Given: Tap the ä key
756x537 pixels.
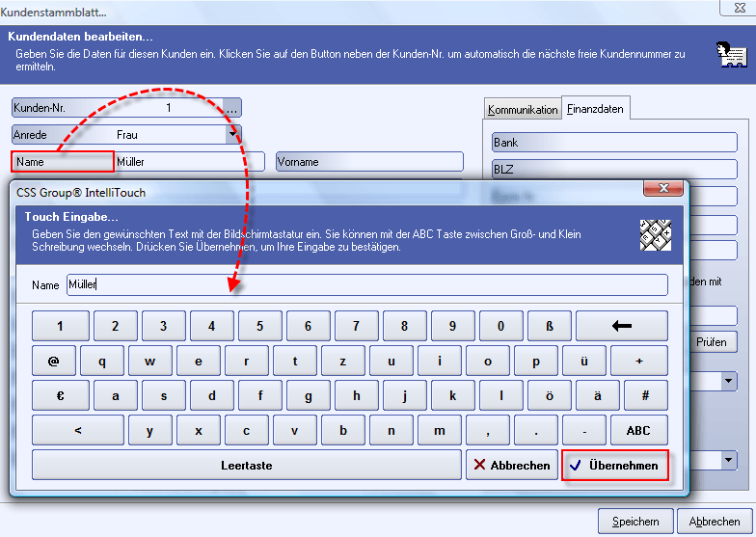Looking at the screenshot, I should [598, 395].
